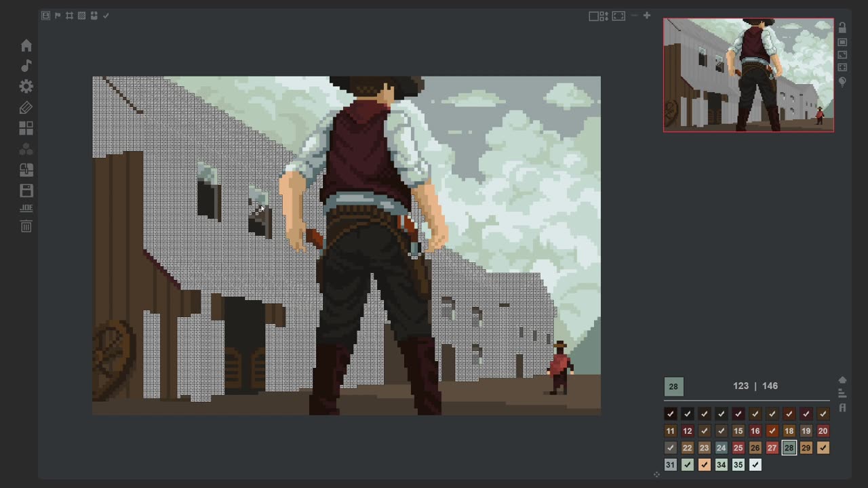Screen dimensions: 868x488
Task: Select color swatch 26
Action: [755, 447]
